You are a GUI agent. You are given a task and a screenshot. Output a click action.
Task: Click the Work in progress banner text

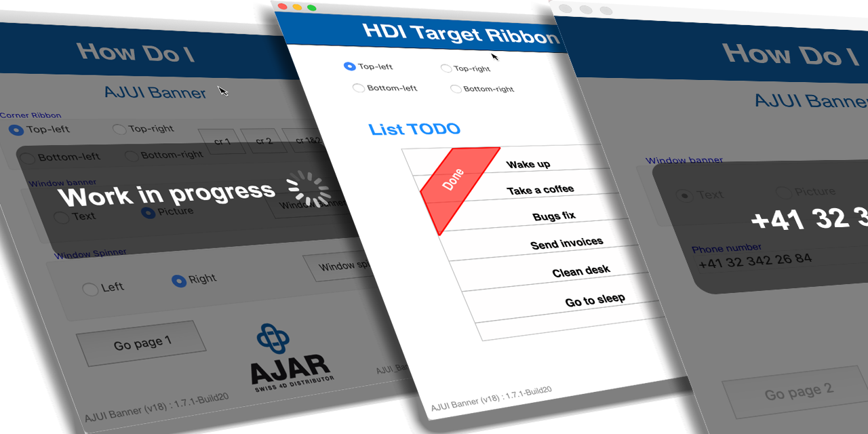pyautogui.click(x=166, y=195)
